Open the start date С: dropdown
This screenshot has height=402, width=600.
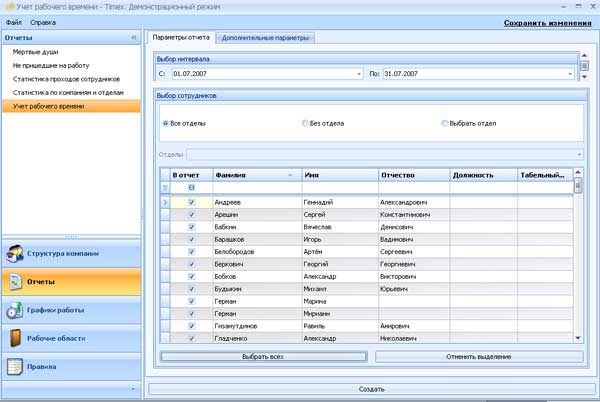pos(359,74)
